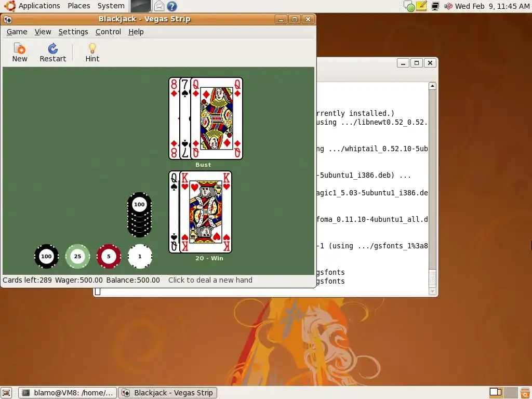Select the white 1 chip
The image size is (532, 399).
[x=140, y=257]
